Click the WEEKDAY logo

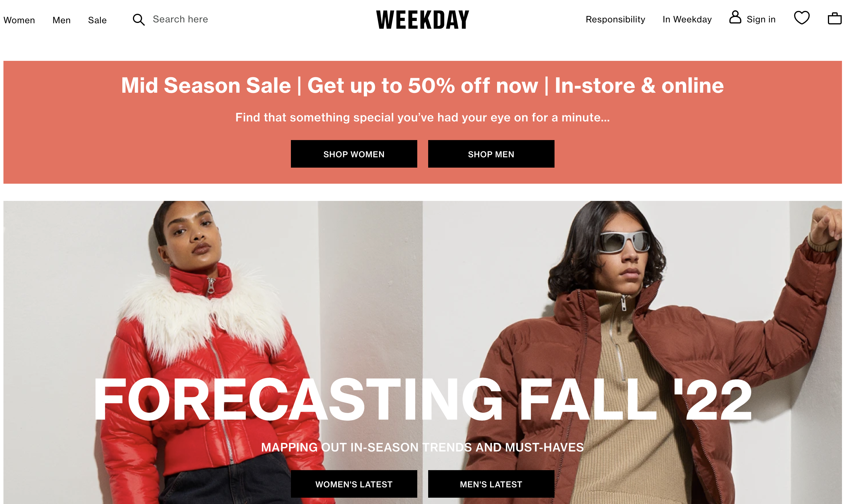423,20
